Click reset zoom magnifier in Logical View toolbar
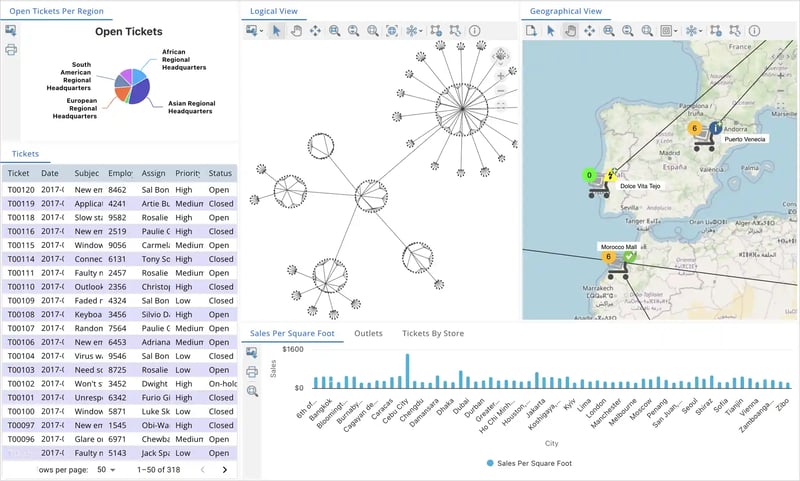 tap(373, 31)
